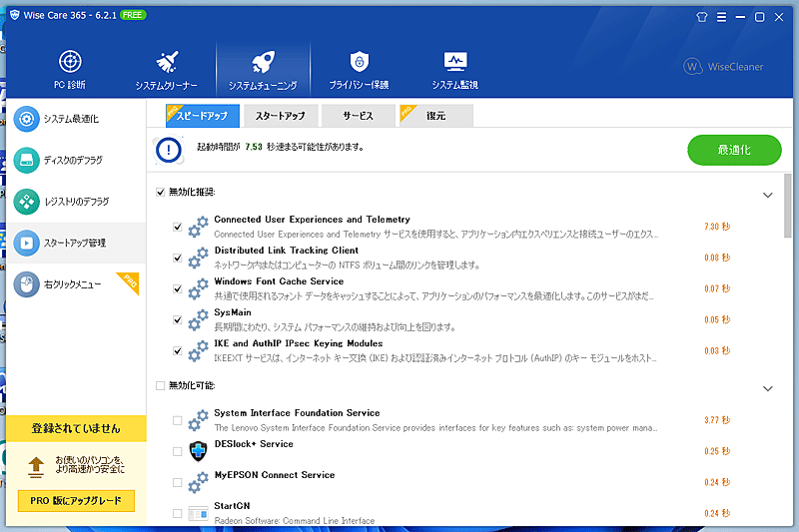Select システム最適化 sidebar icon
The width and height of the screenshot is (799, 532).
[x=27, y=119]
